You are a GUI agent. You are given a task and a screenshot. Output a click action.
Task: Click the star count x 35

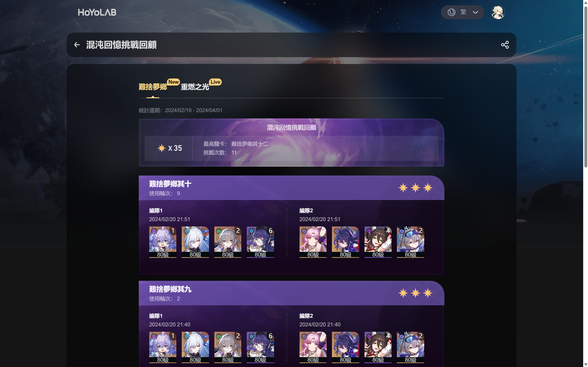click(170, 148)
